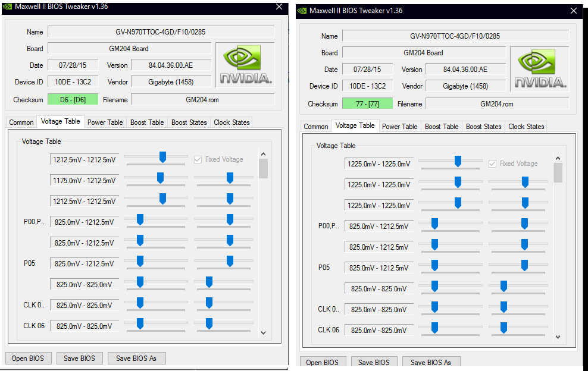
Task: Click P00 row value box in left window
Action: (85, 222)
